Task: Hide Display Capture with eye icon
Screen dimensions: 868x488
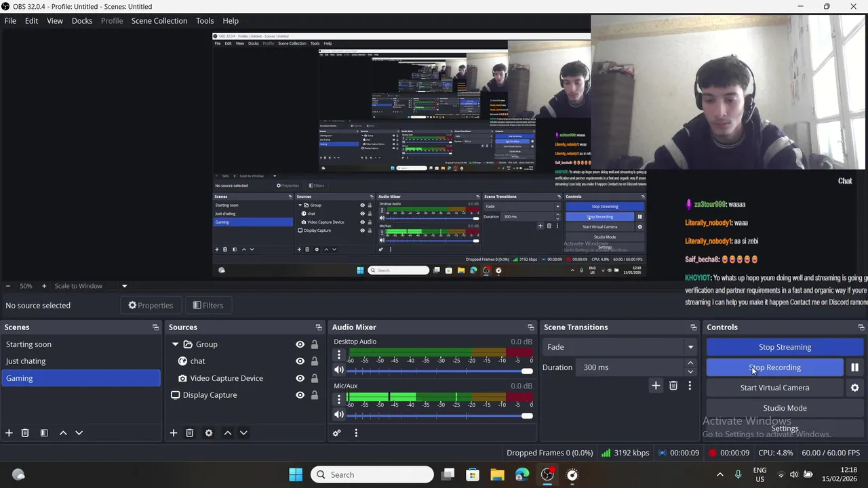Action: (x=300, y=395)
